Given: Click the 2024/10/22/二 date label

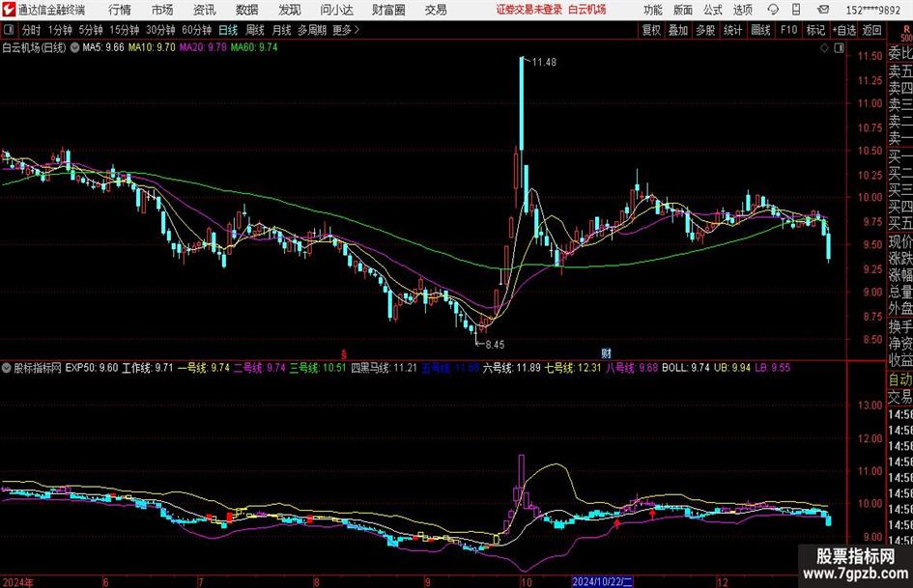Looking at the screenshot, I should 602,581.
